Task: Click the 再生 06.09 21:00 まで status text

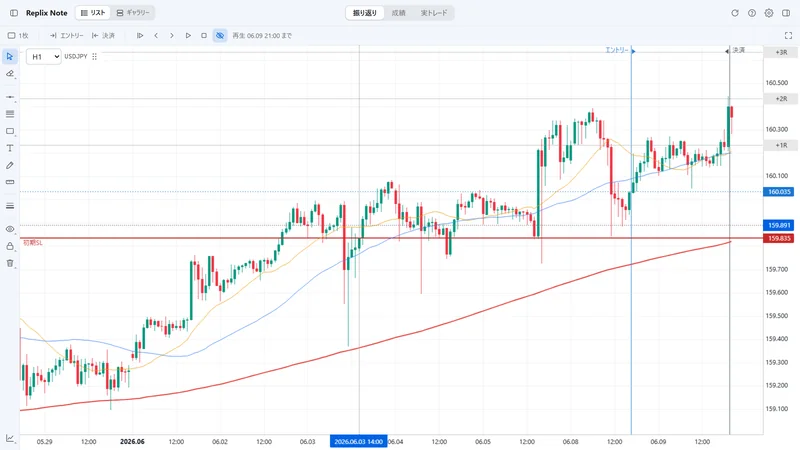Action: (x=262, y=36)
